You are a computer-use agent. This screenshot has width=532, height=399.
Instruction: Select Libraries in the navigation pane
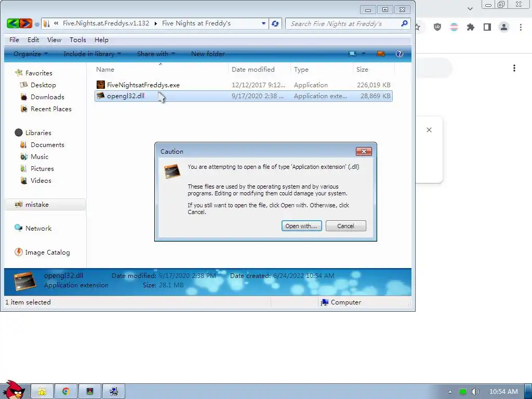(33, 132)
